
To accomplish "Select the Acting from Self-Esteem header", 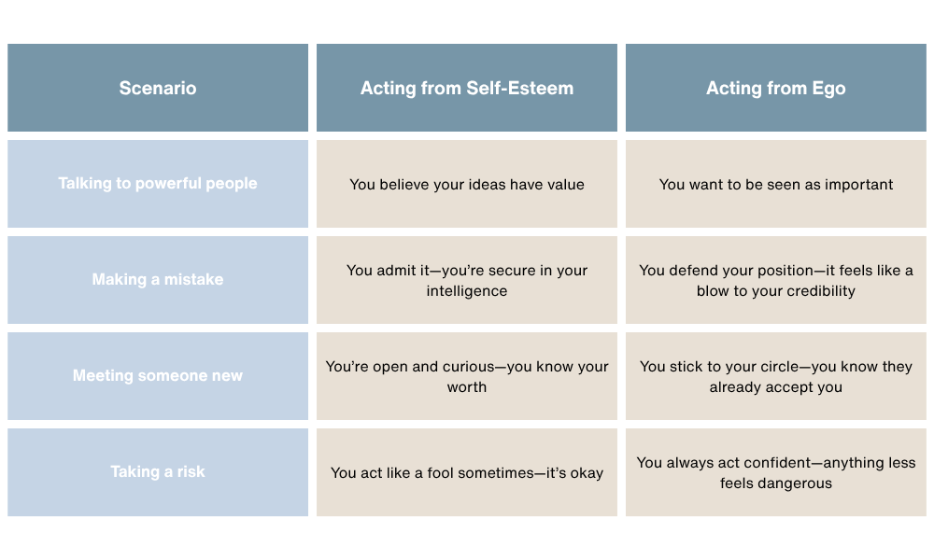I will 466,88.
